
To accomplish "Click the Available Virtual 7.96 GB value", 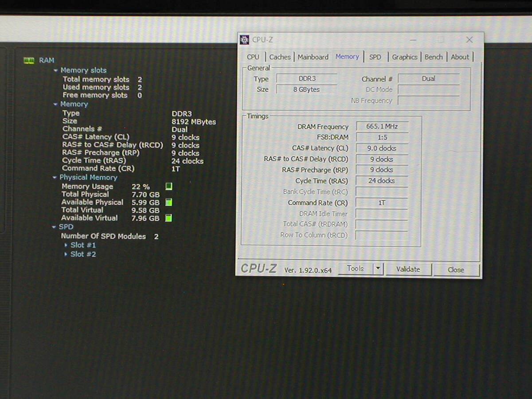I will click(145, 219).
